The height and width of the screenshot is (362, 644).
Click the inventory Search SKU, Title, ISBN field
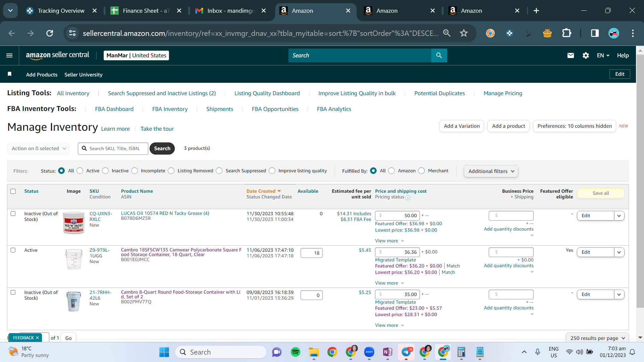113,148
